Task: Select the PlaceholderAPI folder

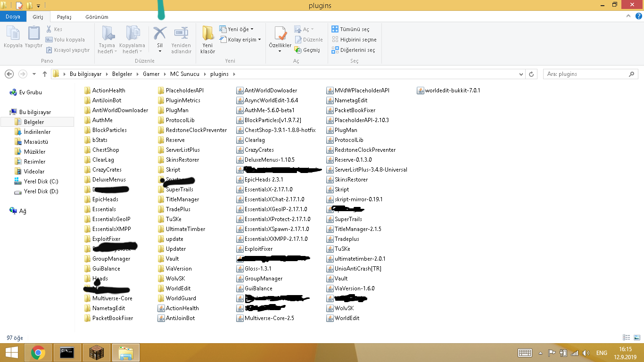Action: pyautogui.click(x=184, y=90)
